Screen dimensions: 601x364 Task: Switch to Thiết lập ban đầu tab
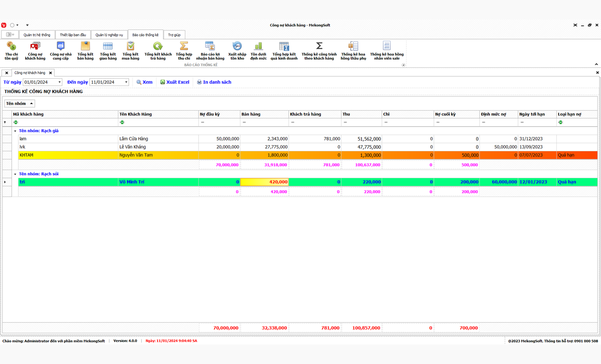73,35
